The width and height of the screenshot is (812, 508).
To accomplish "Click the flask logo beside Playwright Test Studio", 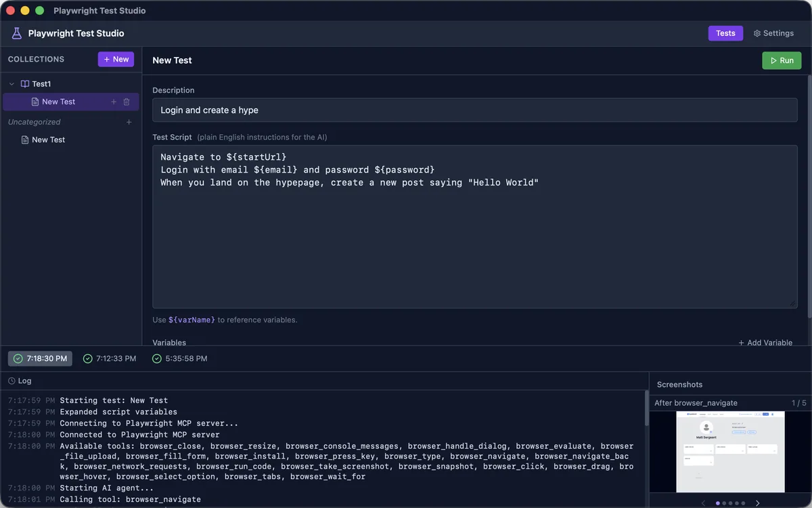I will coord(17,33).
